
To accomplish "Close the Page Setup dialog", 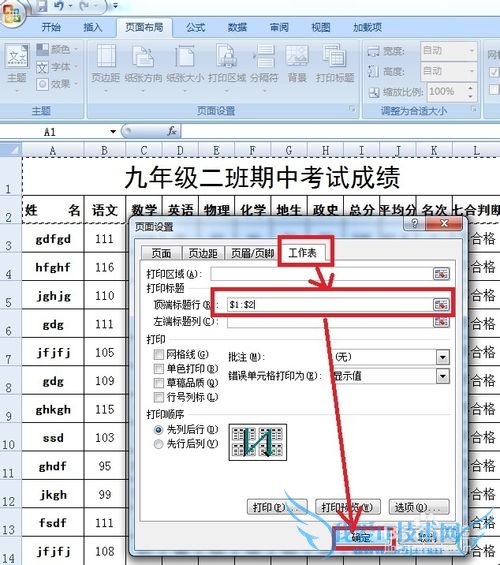I will coord(444,223).
